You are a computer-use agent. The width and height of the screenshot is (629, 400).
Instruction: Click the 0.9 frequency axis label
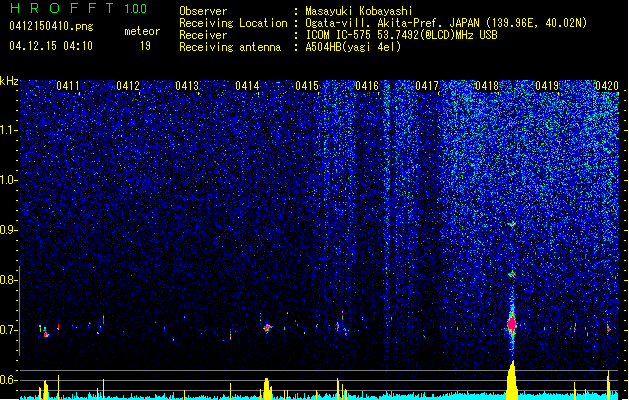click(9, 230)
